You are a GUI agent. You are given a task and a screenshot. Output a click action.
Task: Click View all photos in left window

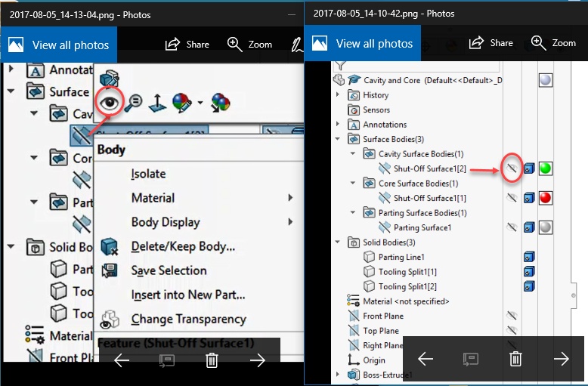click(x=59, y=45)
